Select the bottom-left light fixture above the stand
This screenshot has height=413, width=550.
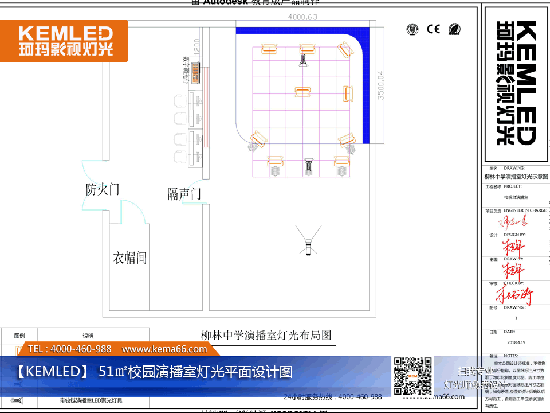276,161
